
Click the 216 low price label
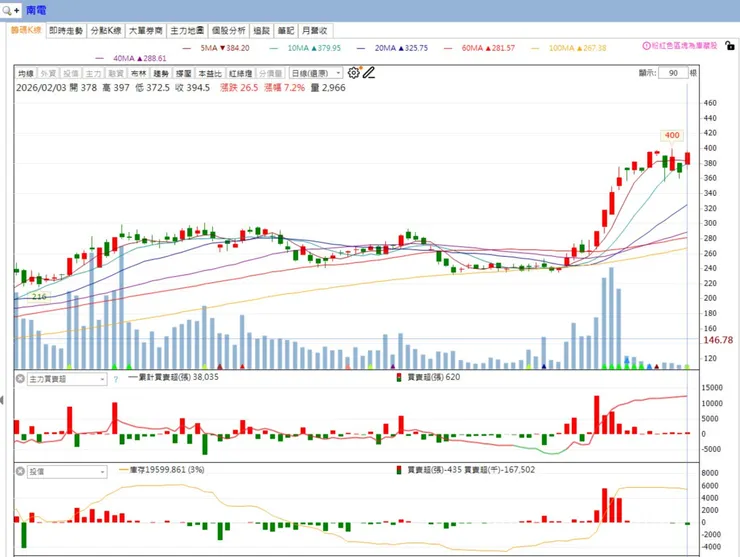[x=39, y=296]
